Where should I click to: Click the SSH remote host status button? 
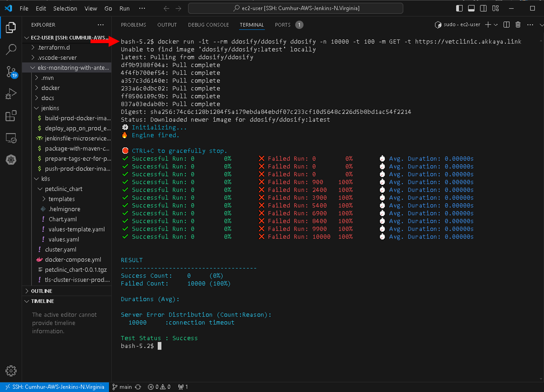[55, 387]
